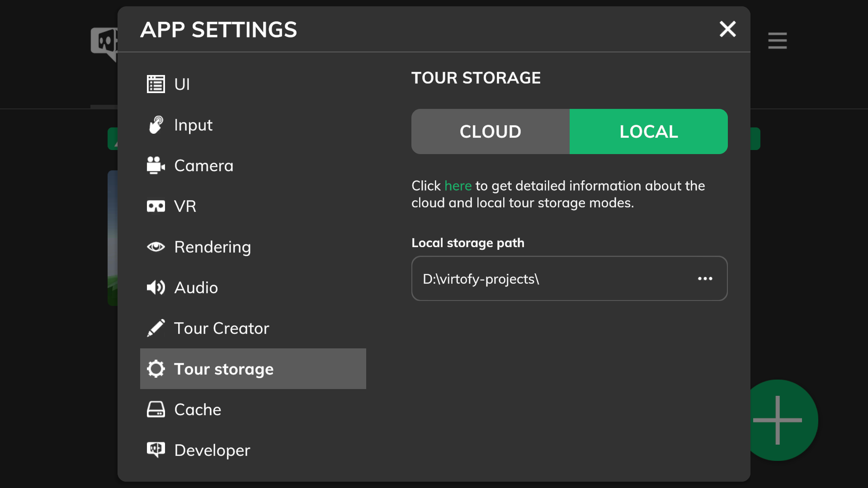
Task: Click the Audio settings icon
Action: coord(156,288)
